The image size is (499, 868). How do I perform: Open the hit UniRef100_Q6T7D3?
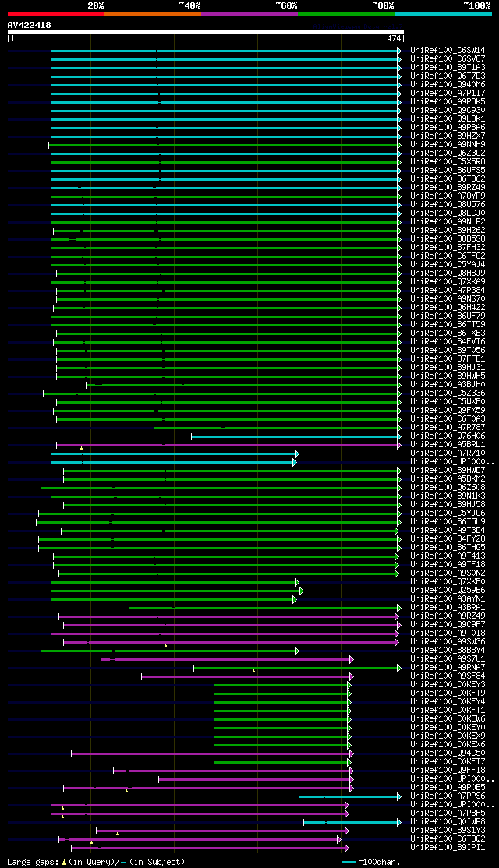(448, 76)
